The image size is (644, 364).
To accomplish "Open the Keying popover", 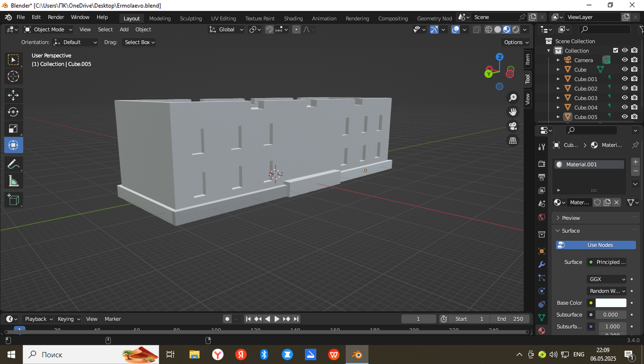I will click(x=69, y=319).
